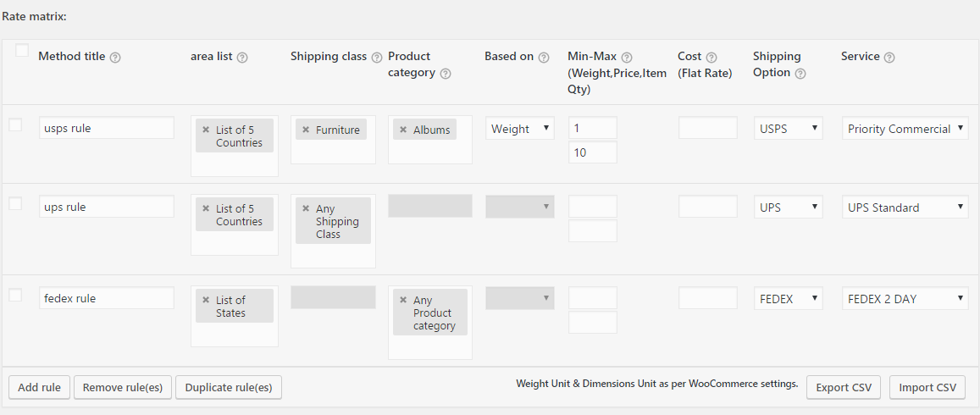Click help icon next to Method title

(x=115, y=58)
